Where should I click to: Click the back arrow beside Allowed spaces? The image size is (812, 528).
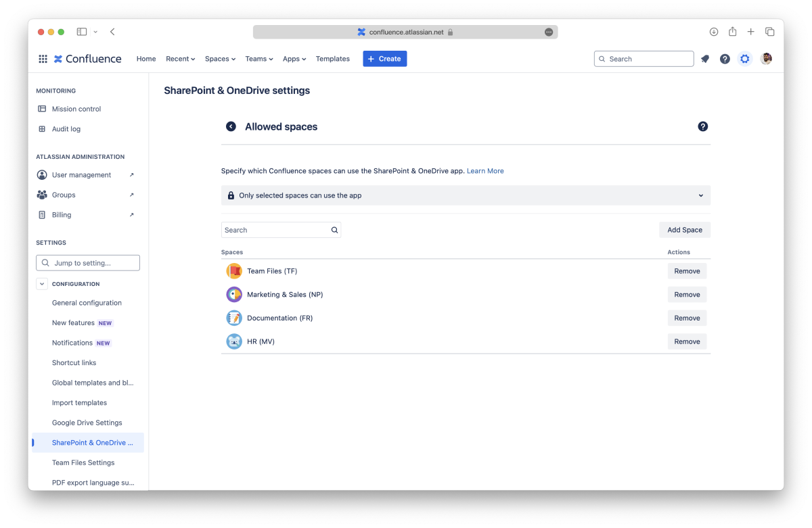231,126
